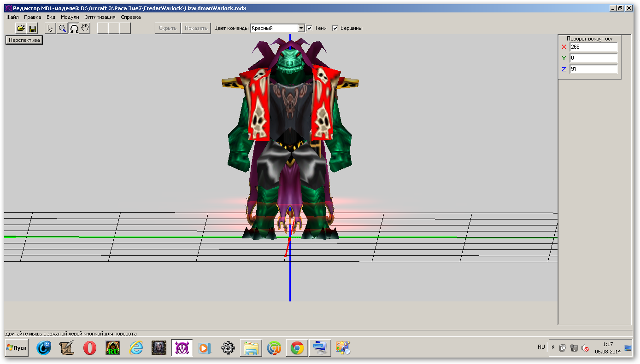Click the Показать button

196,28
